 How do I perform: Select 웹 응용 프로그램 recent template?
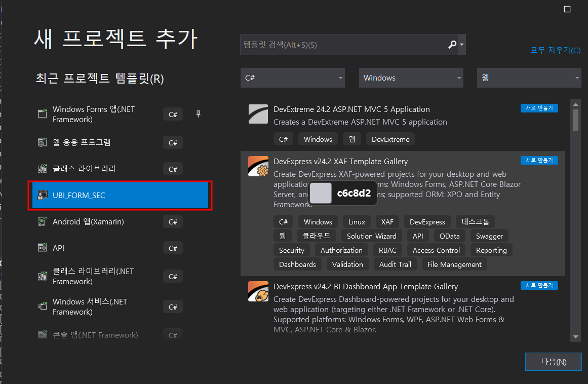(x=120, y=142)
